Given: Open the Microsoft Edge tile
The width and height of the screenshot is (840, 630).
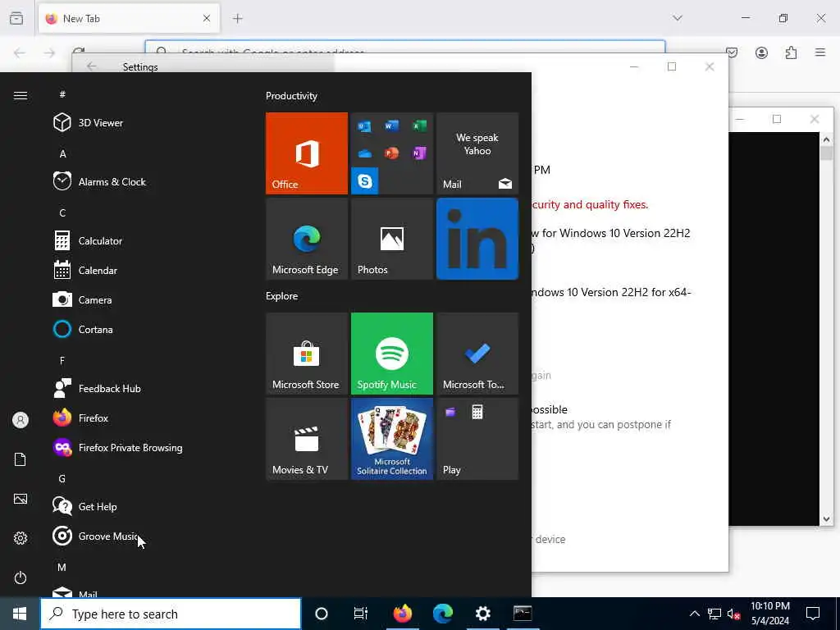Looking at the screenshot, I should pyautogui.click(x=307, y=239).
